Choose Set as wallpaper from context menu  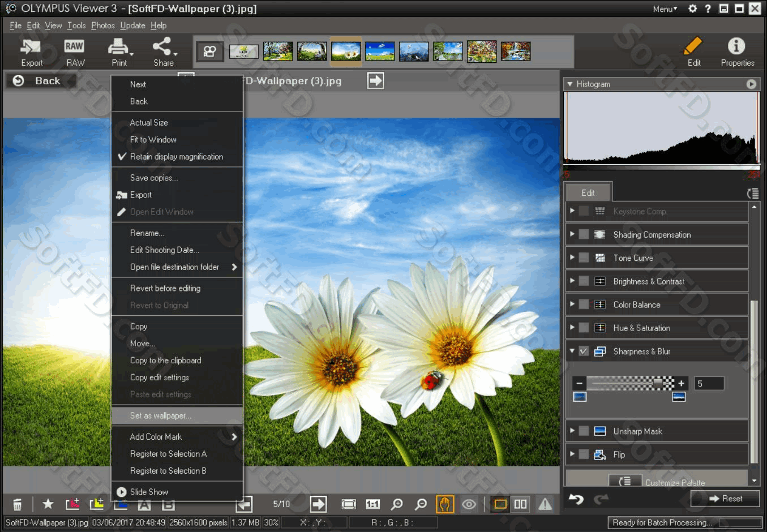[x=177, y=415]
